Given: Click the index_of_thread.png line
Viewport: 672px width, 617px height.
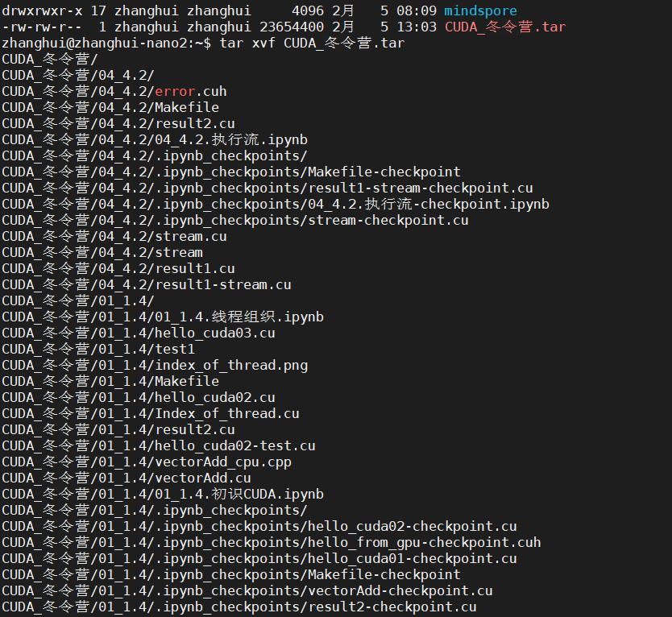Looking at the screenshot, I should 155,365.
